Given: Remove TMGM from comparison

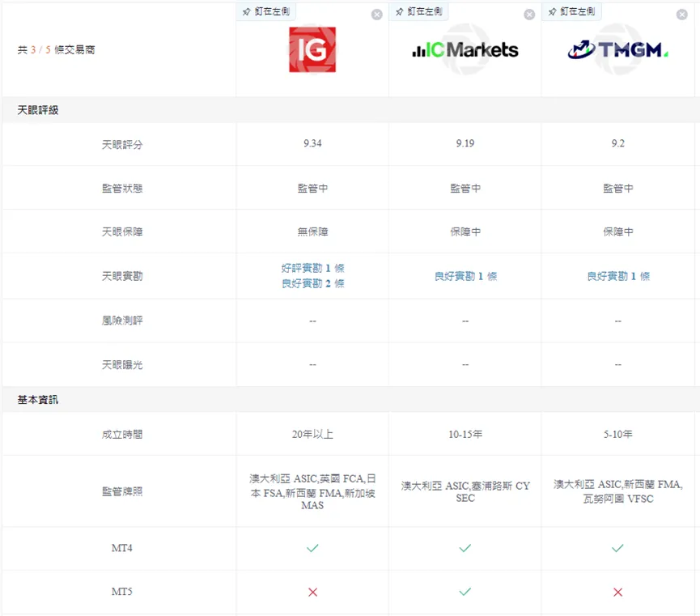Looking at the screenshot, I should tap(681, 15).
